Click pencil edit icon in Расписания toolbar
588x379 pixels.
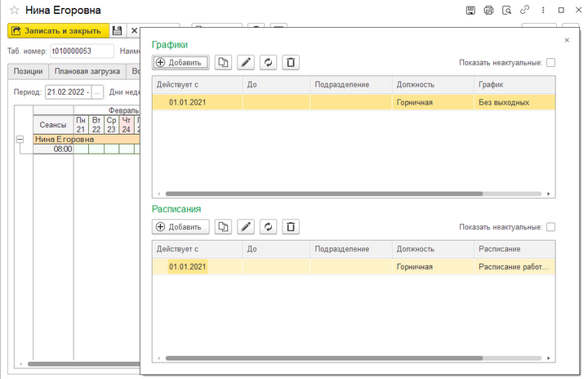click(x=246, y=226)
